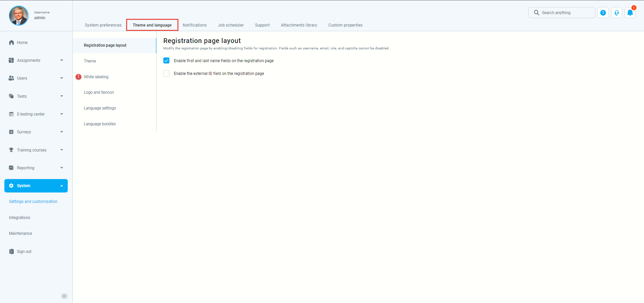This screenshot has width=644, height=303.
Task: Click the Home house icon
Action: coord(11,43)
